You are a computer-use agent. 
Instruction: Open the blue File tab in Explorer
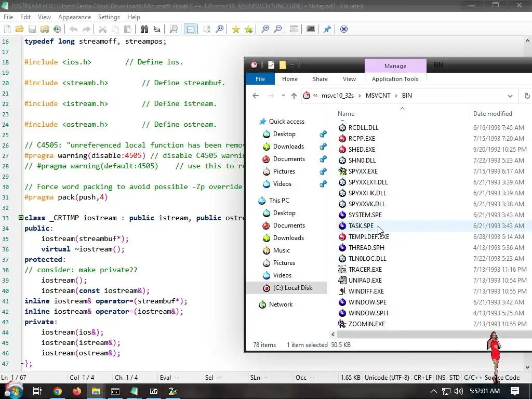pos(260,79)
